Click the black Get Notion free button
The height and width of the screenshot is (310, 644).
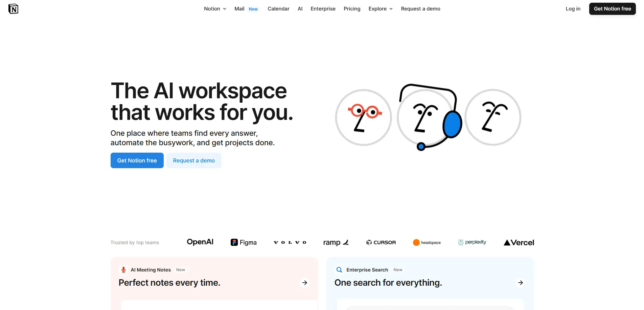(x=612, y=9)
